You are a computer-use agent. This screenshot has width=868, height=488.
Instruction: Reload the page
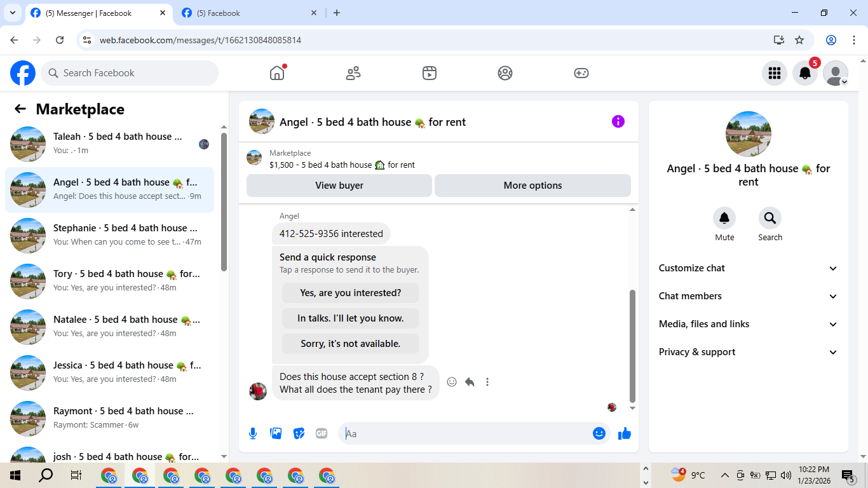tap(60, 40)
